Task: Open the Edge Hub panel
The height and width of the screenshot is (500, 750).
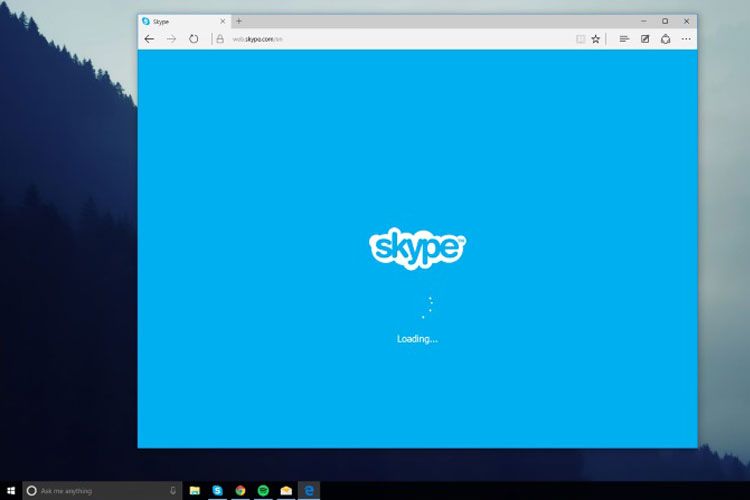Action: pyautogui.click(x=624, y=39)
